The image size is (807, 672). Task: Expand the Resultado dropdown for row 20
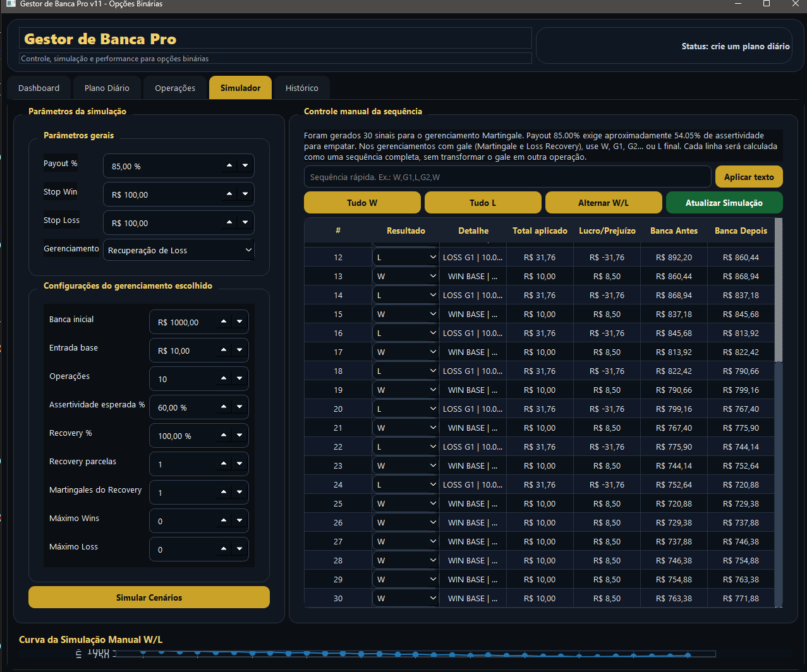click(406, 409)
